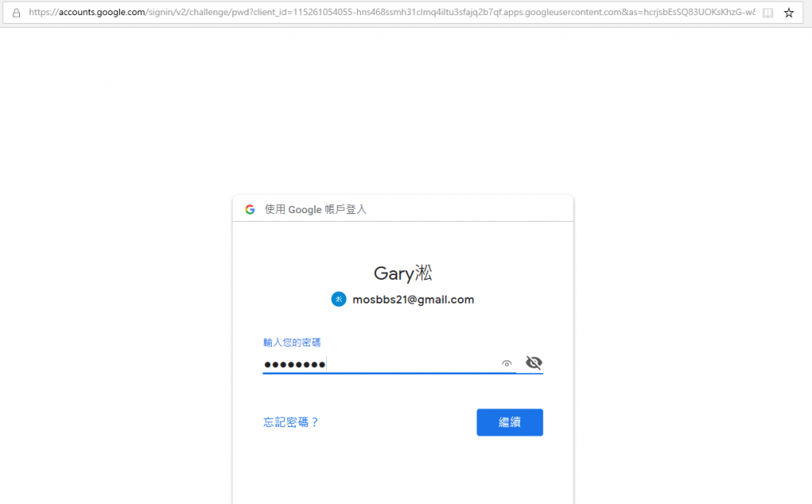812x504 pixels.
Task: Select the address bar URL text
Action: coord(392,13)
